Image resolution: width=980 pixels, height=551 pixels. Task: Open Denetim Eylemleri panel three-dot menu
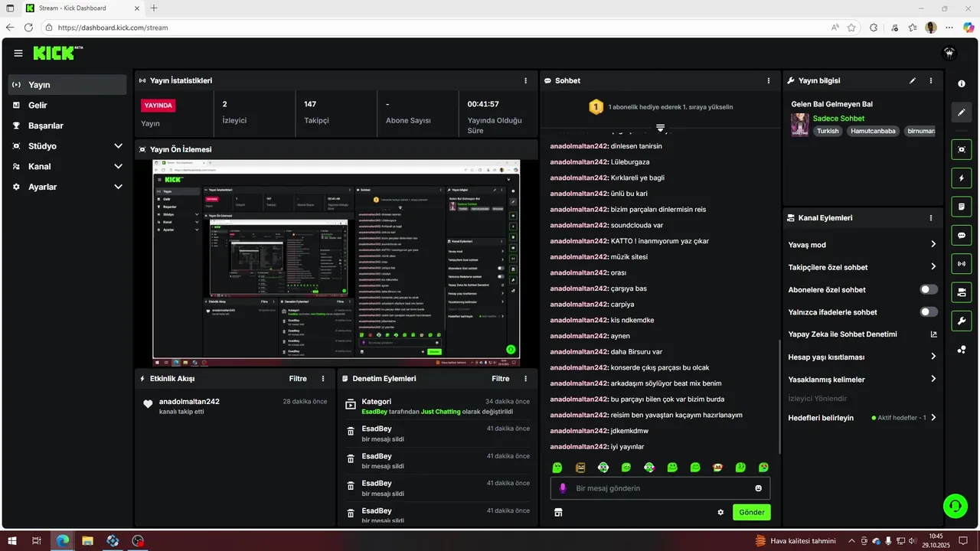(x=525, y=379)
